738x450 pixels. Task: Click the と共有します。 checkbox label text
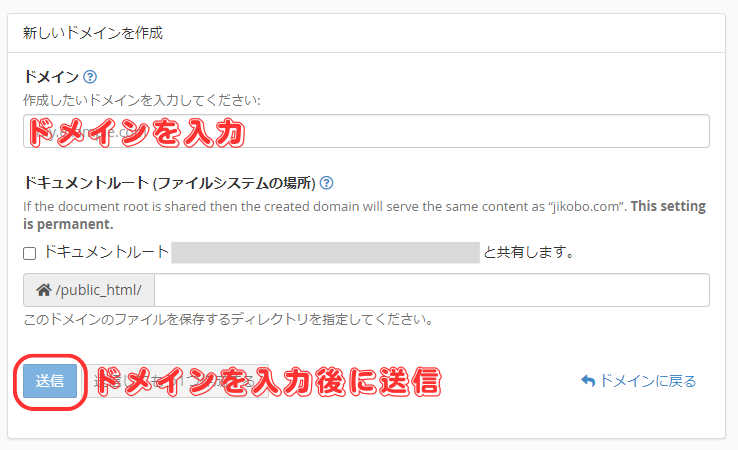[x=529, y=252]
